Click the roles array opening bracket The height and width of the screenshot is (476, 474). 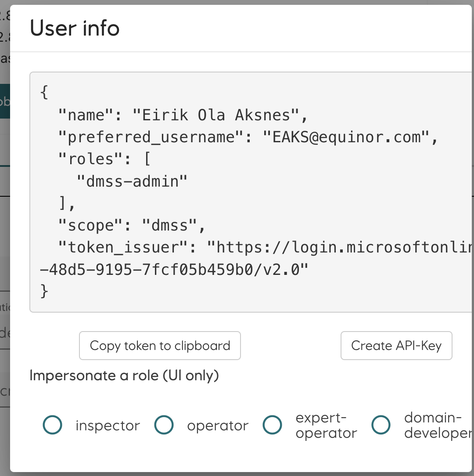148,159
